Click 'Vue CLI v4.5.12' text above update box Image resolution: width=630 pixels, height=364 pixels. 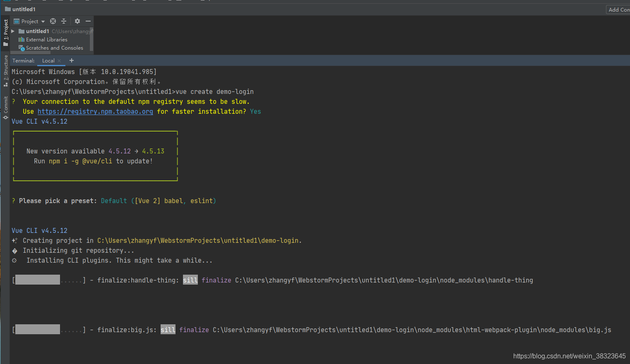(x=39, y=122)
